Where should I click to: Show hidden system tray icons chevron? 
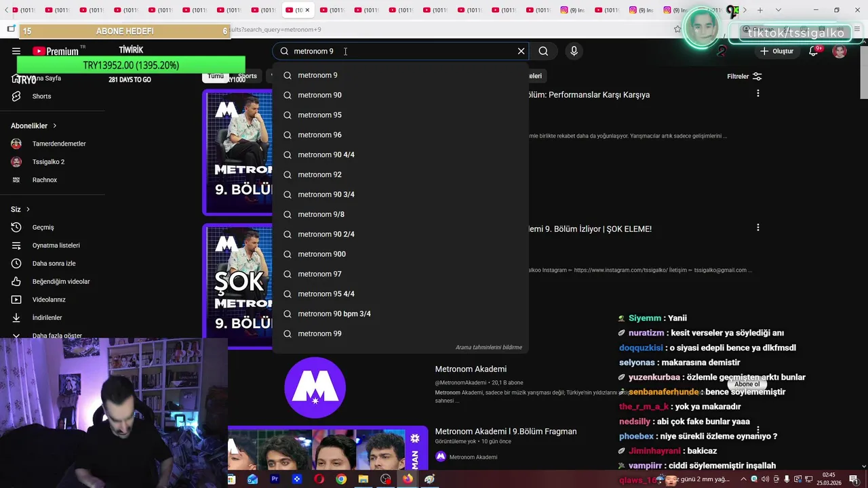(x=743, y=479)
